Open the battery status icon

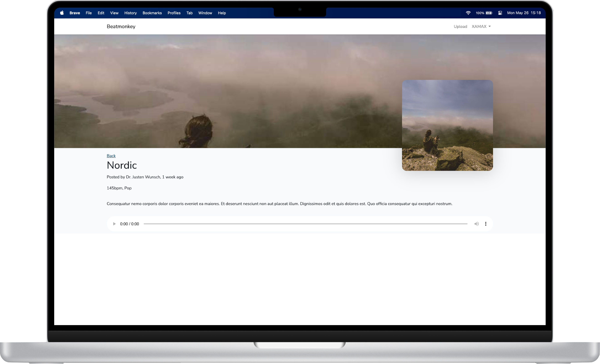489,13
